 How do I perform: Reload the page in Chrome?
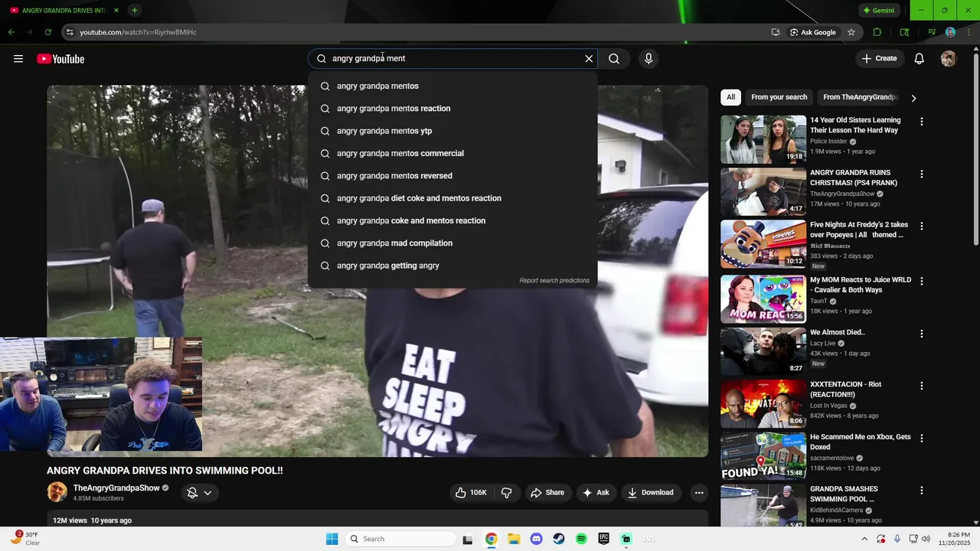point(47,32)
